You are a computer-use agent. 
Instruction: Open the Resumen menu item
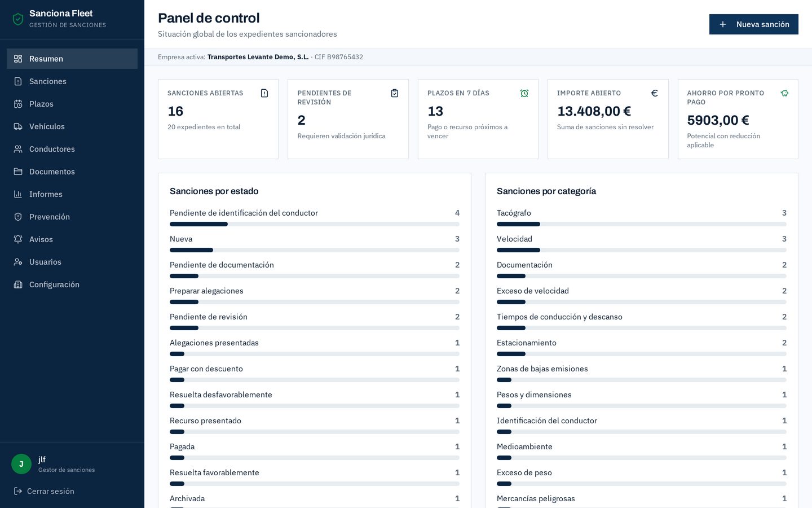[x=72, y=59]
